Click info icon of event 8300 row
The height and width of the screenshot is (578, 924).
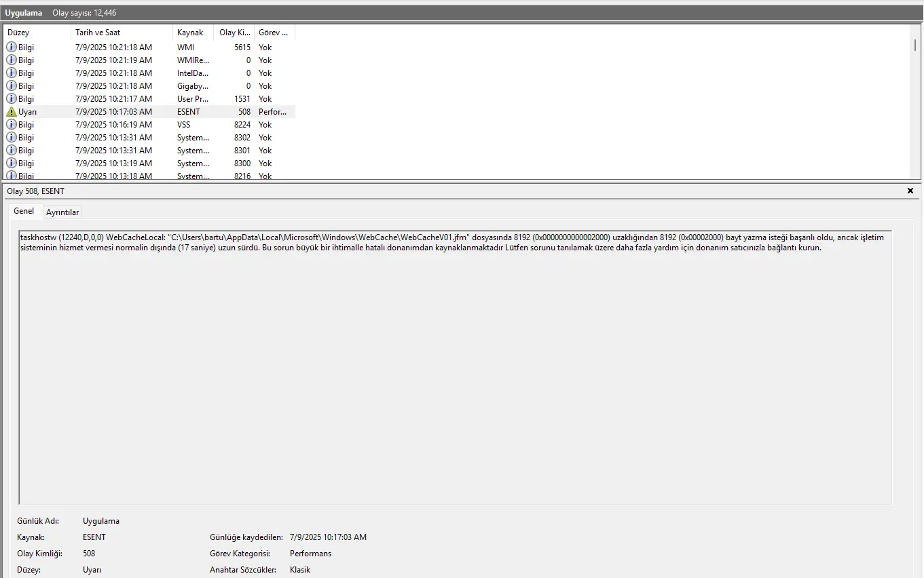point(12,163)
